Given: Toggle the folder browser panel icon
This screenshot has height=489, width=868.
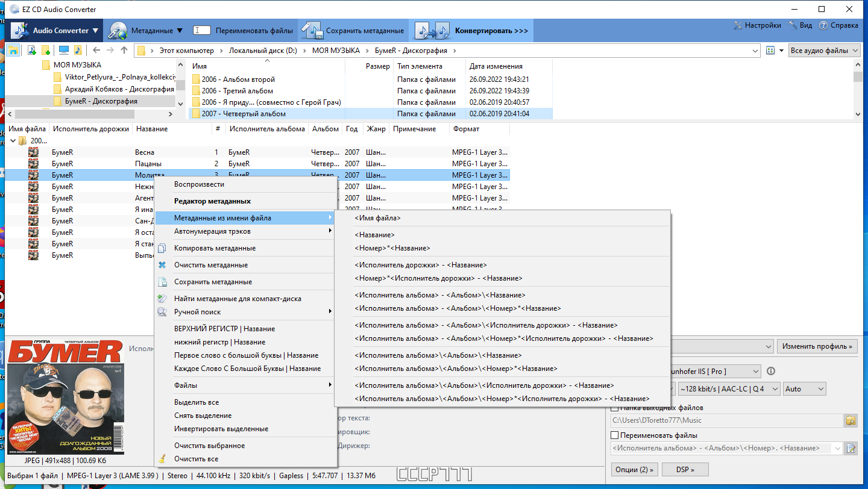Looking at the screenshot, I should [x=13, y=51].
